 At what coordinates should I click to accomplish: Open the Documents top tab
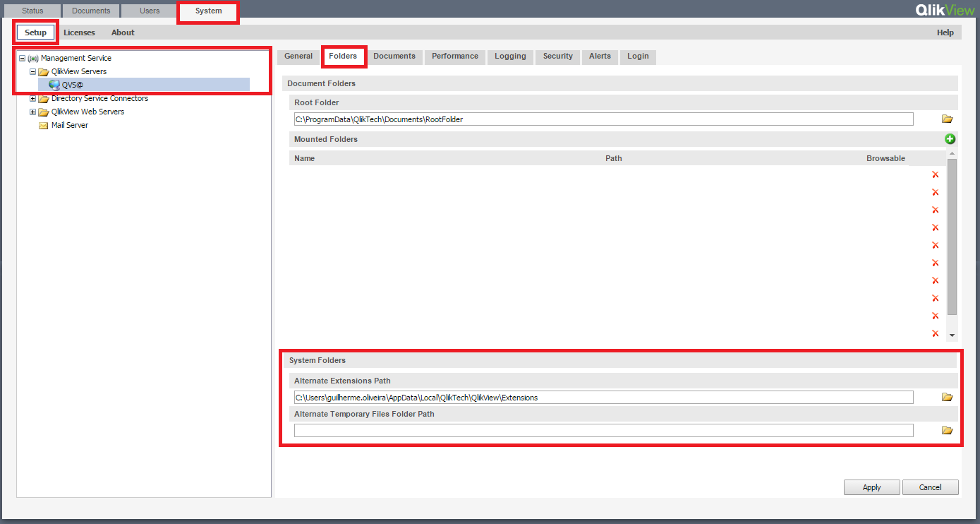pyautogui.click(x=91, y=11)
